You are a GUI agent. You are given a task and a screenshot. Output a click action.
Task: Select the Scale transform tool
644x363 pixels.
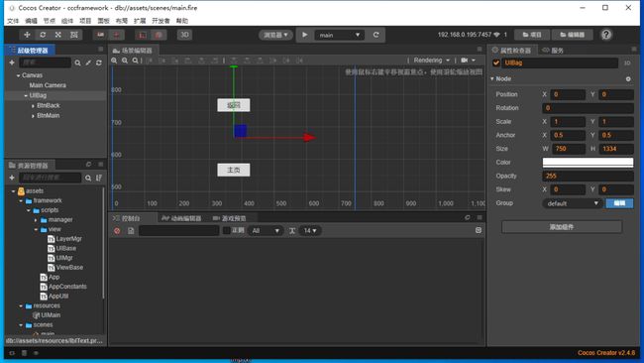pyautogui.click(x=58, y=35)
